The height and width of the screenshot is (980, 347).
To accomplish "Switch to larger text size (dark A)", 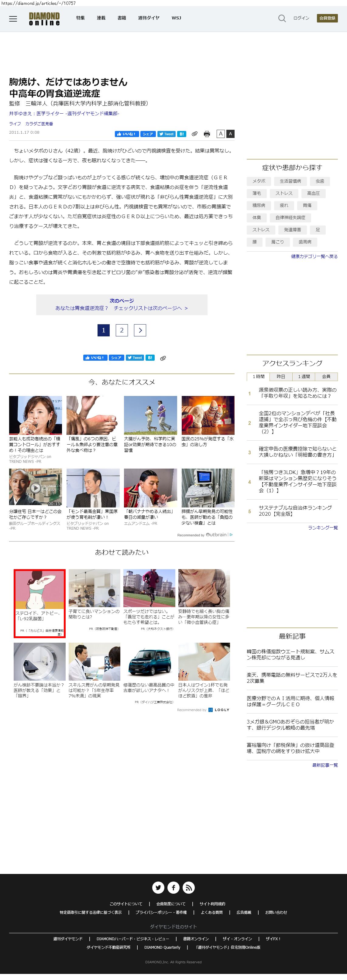I will (x=230, y=134).
